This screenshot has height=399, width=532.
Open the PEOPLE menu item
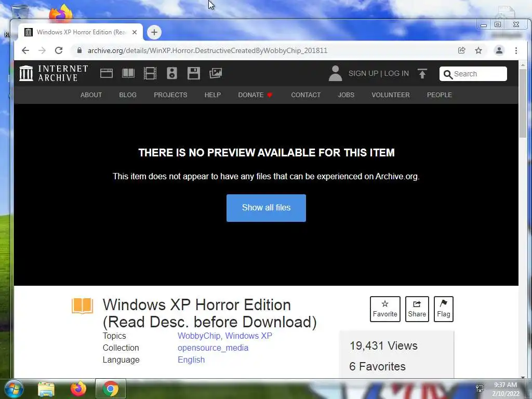pos(440,95)
